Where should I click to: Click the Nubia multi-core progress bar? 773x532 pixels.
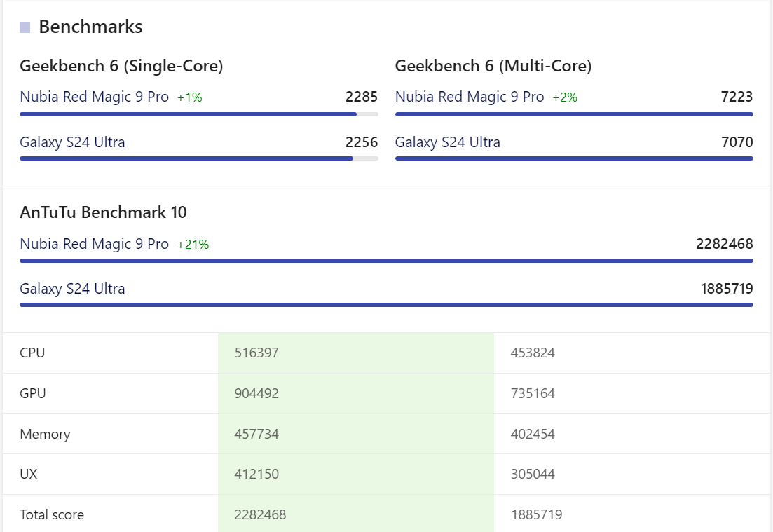(575, 114)
